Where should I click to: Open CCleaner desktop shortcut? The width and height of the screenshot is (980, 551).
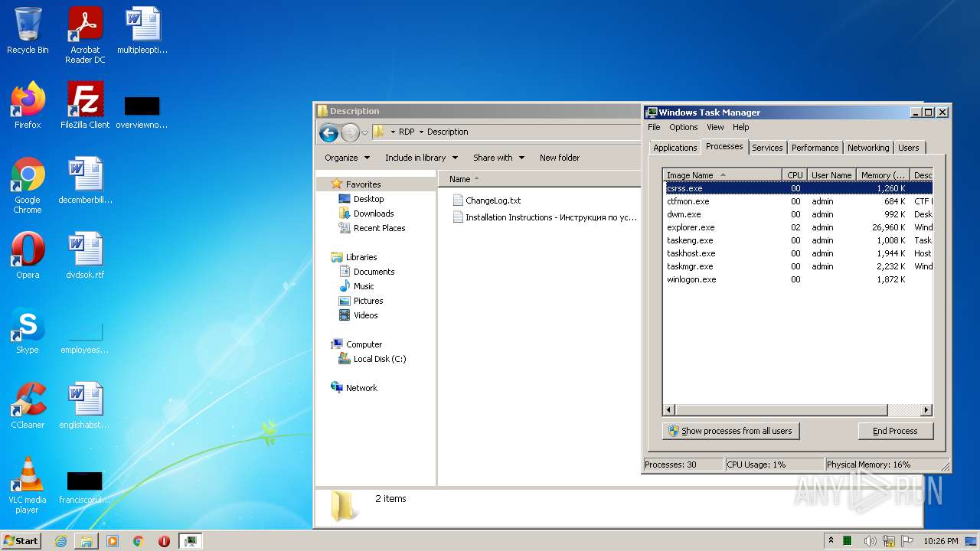[28, 406]
